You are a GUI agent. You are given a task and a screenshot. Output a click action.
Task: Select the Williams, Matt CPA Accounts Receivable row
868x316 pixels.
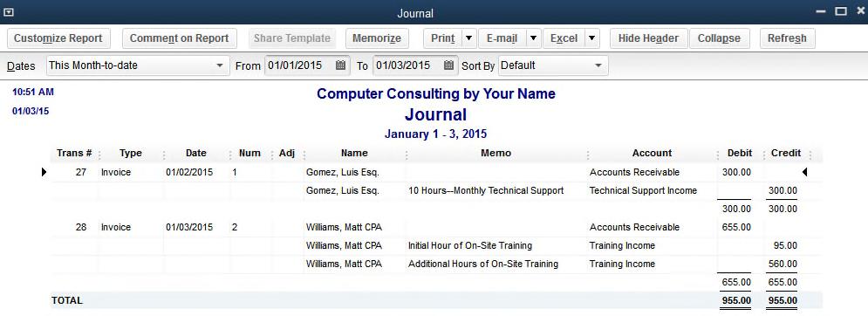point(436,227)
